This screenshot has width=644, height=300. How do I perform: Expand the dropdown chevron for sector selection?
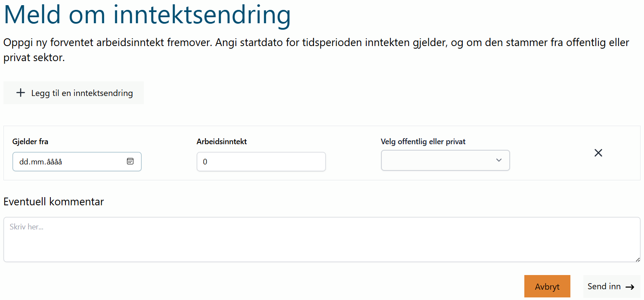point(499,160)
